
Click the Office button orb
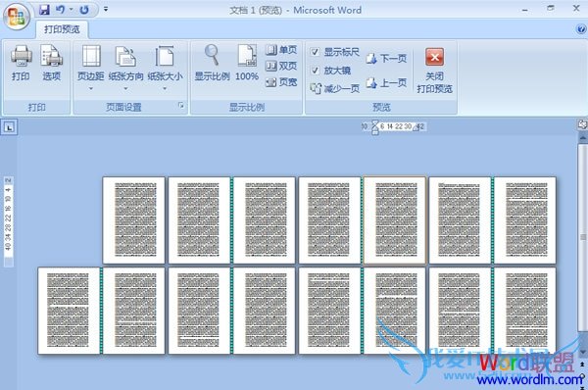[16, 17]
